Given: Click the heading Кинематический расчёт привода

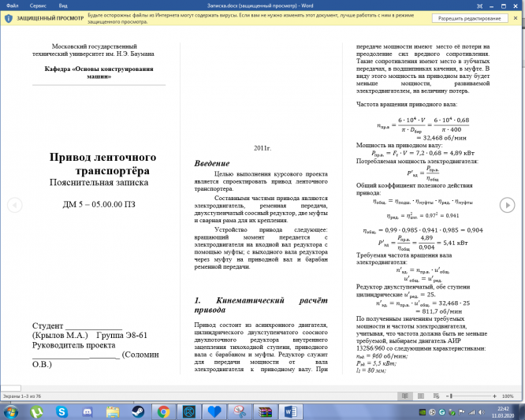Looking at the screenshot, I should tap(261, 305).
